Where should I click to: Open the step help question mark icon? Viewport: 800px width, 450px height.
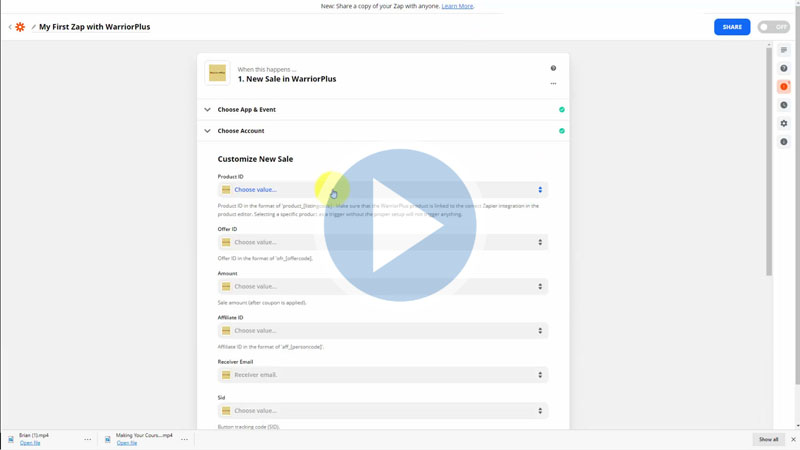point(553,69)
